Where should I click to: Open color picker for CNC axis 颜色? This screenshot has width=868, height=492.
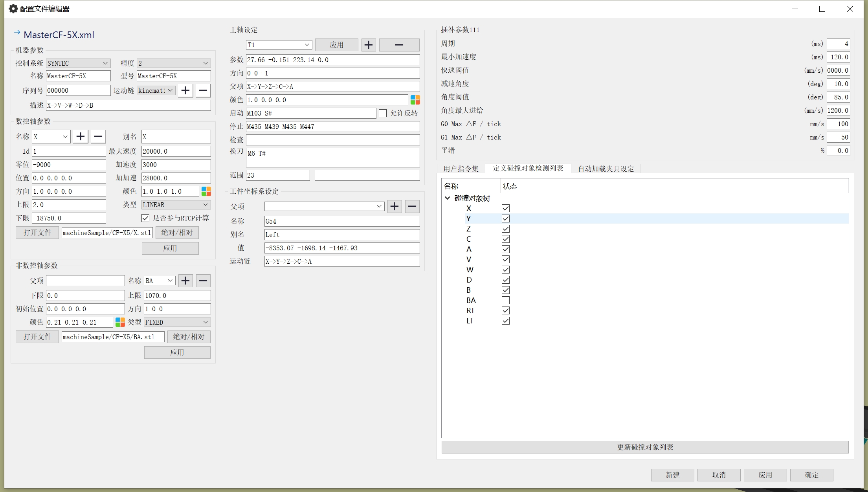coord(206,191)
